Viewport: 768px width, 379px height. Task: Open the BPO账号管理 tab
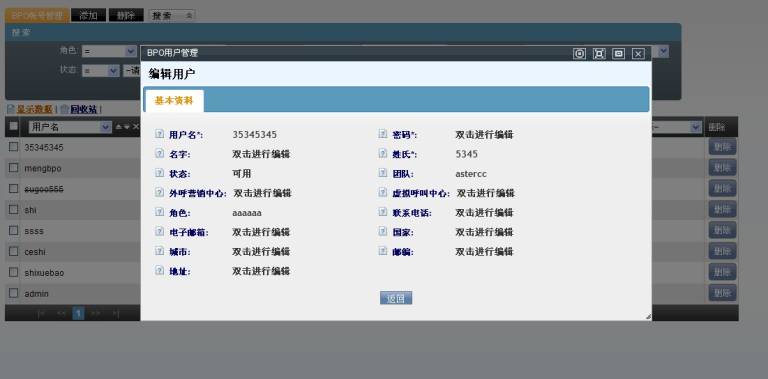coord(37,15)
